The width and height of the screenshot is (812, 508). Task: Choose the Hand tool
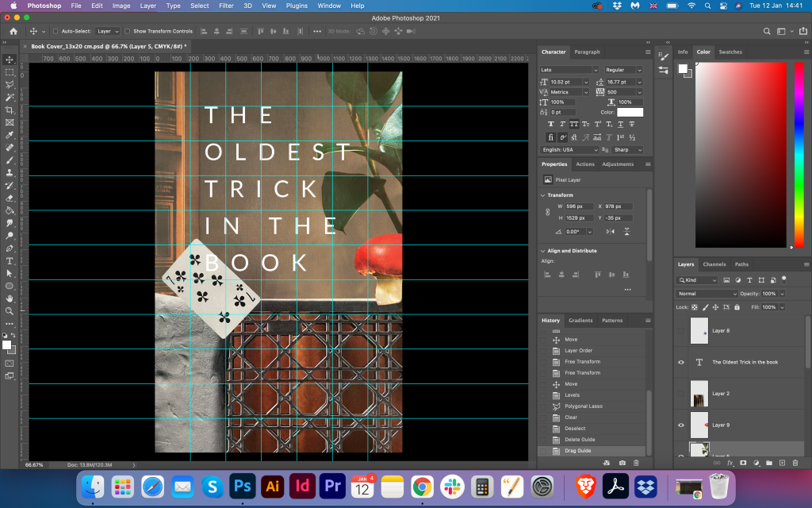pos(10,298)
